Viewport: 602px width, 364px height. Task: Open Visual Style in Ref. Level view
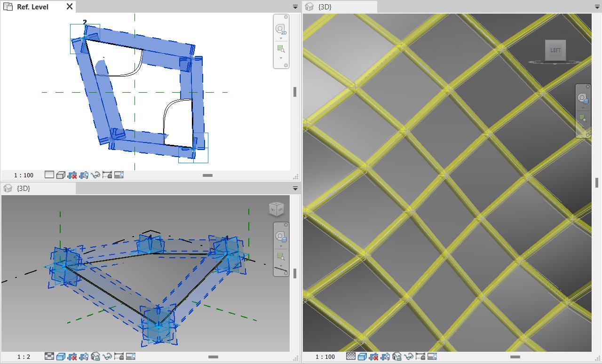(61, 175)
